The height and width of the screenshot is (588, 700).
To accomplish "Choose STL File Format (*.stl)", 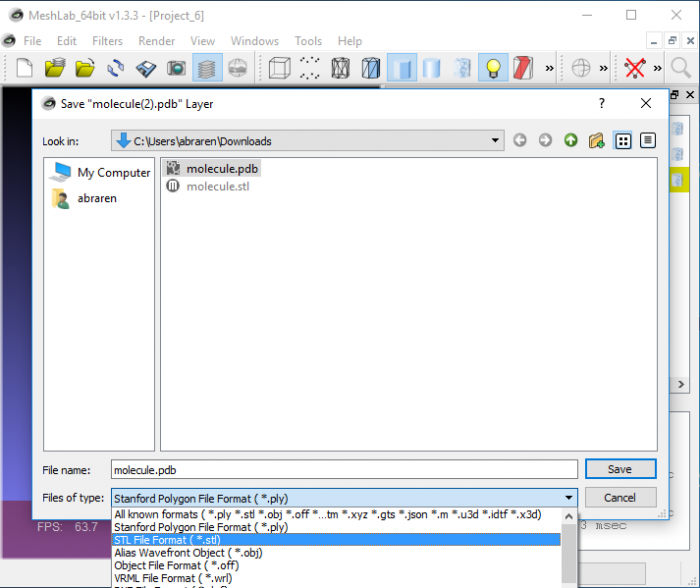I will pos(337,540).
